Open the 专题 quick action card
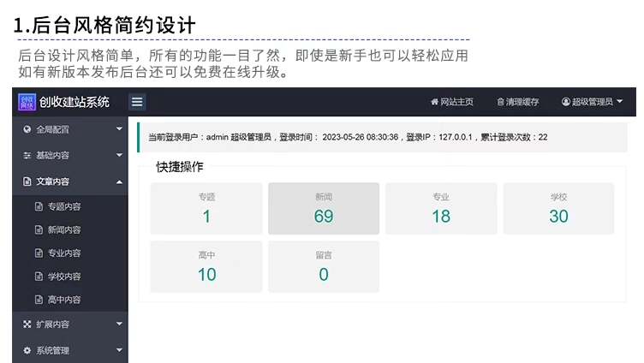The image size is (644, 363). point(206,209)
